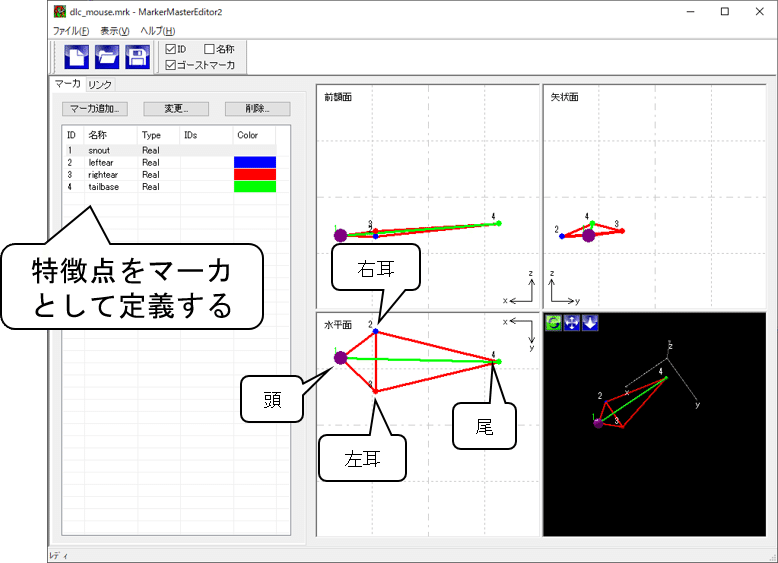
Task: Click the green refresh icon in 3D view
Action: [553, 323]
